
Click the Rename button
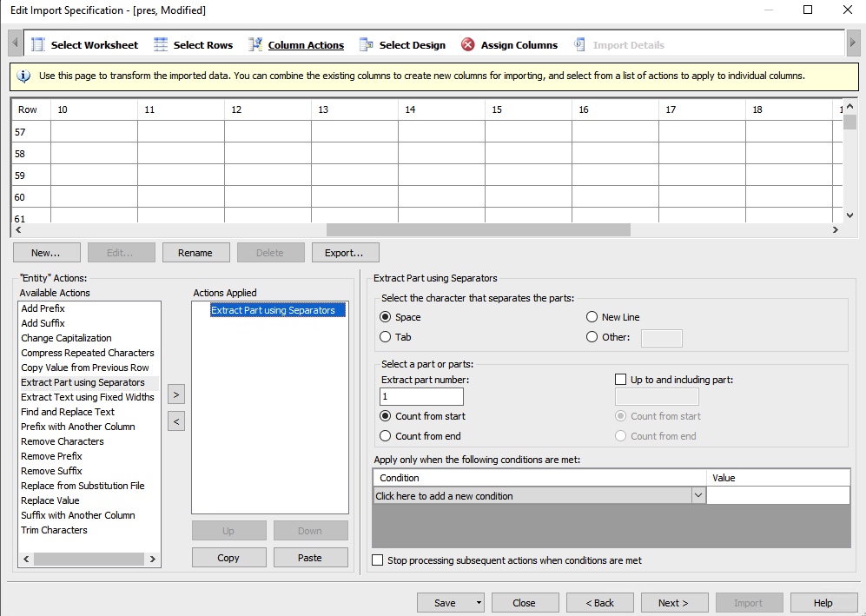[x=195, y=252]
